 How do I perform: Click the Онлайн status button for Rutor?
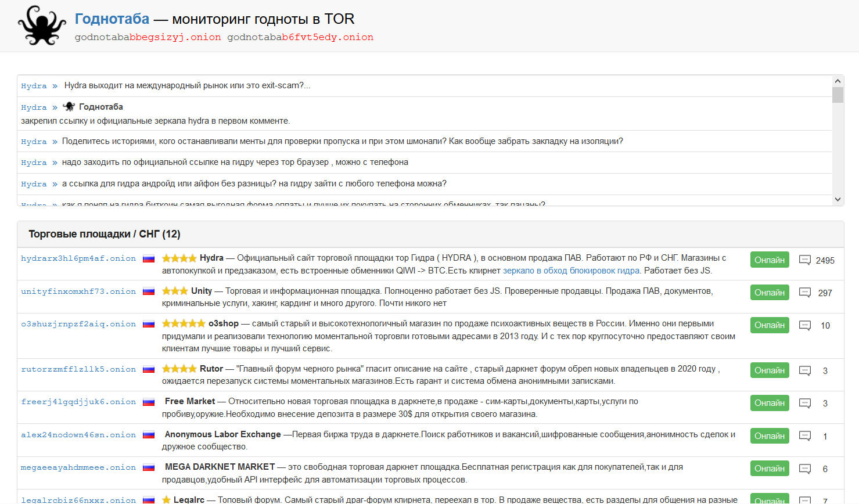(x=770, y=370)
